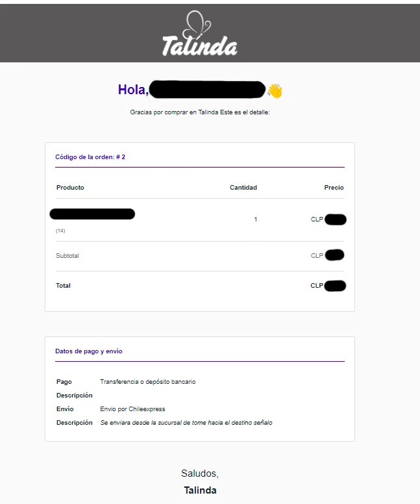Image resolution: width=420 pixels, height=504 pixels.
Task: Click the Producto column header
Action: coord(70,188)
